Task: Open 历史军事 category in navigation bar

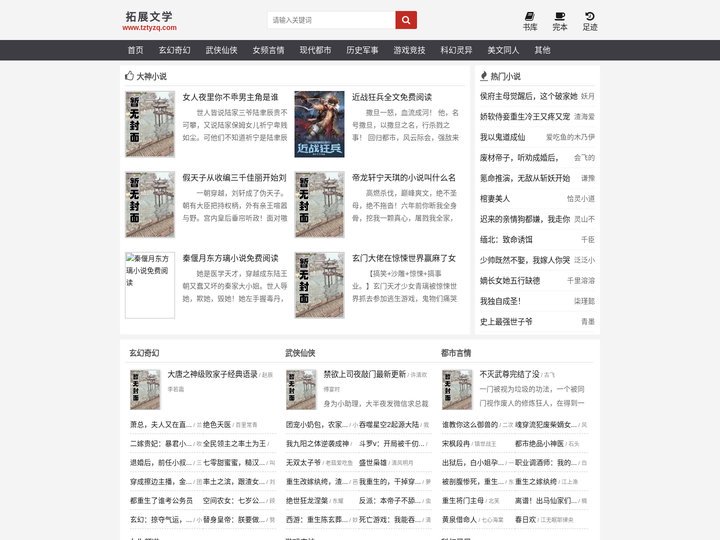Action: (362, 50)
